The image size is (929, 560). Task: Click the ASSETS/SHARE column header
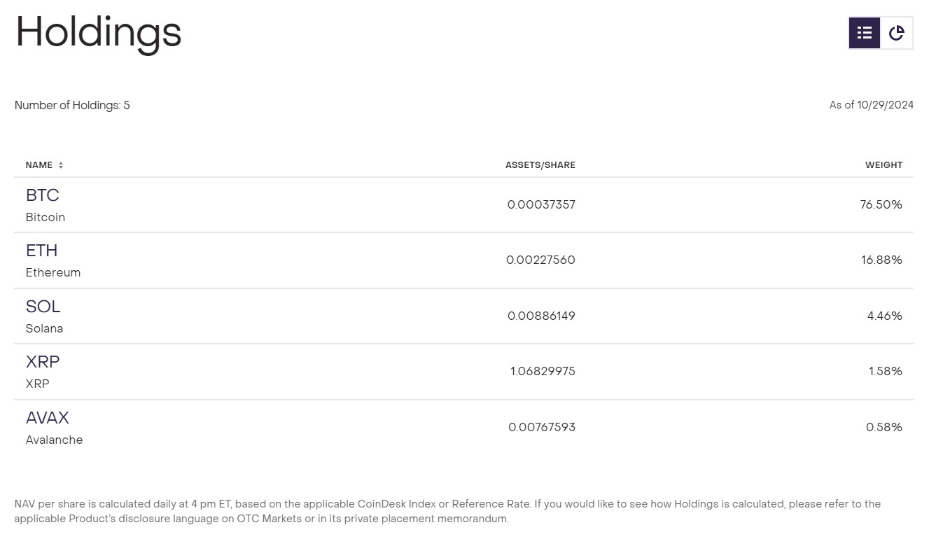click(540, 165)
